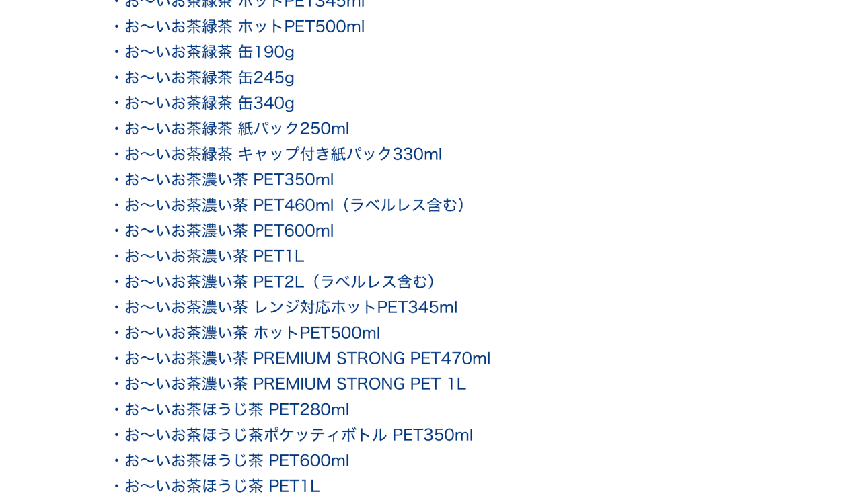The image size is (861, 504).
Task: Click the 濃い茶 ホットPET500ml entry
Action: (252, 333)
